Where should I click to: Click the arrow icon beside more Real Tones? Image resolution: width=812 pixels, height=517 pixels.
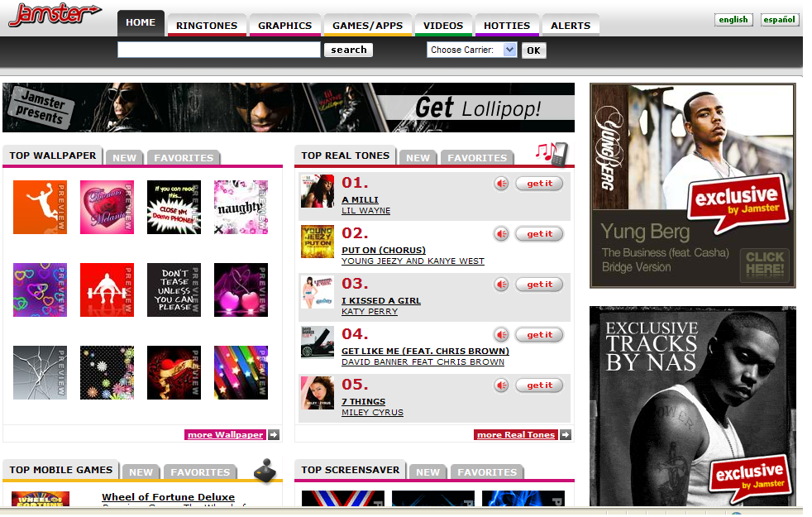point(566,434)
